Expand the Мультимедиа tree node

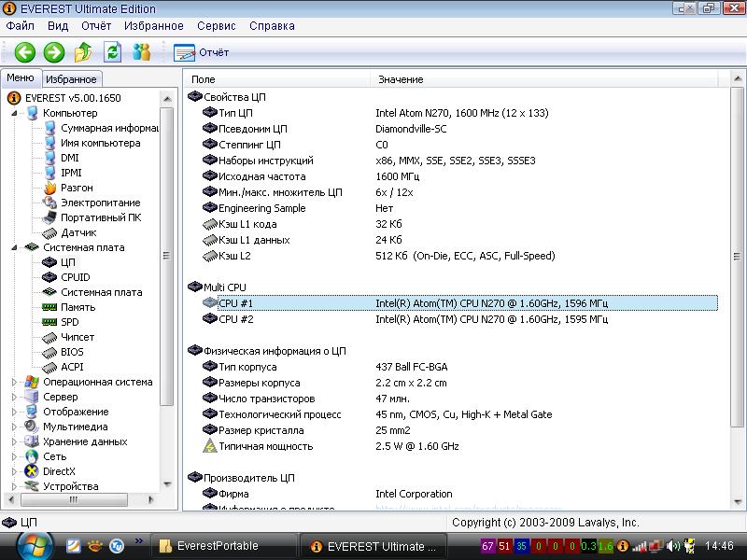tap(14, 427)
